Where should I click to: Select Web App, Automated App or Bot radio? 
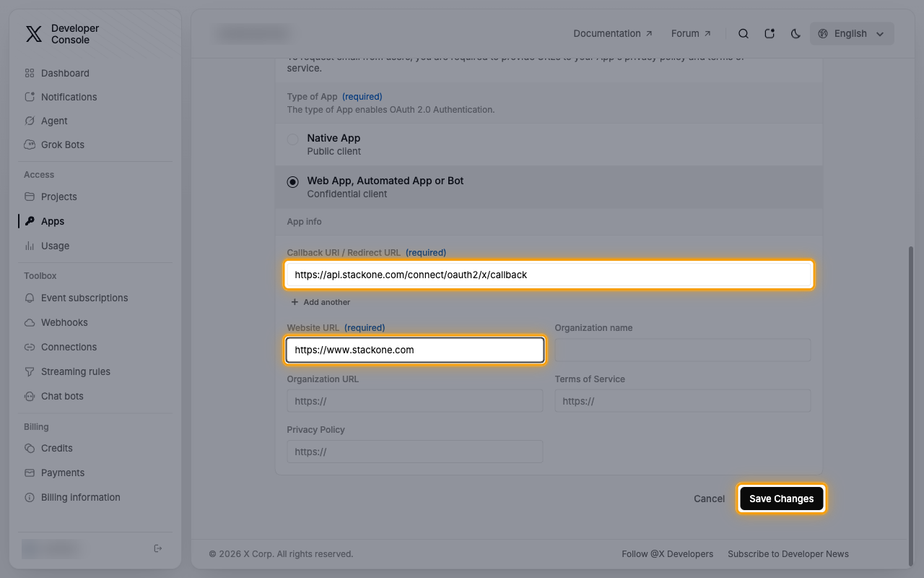(x=293, y=182)
